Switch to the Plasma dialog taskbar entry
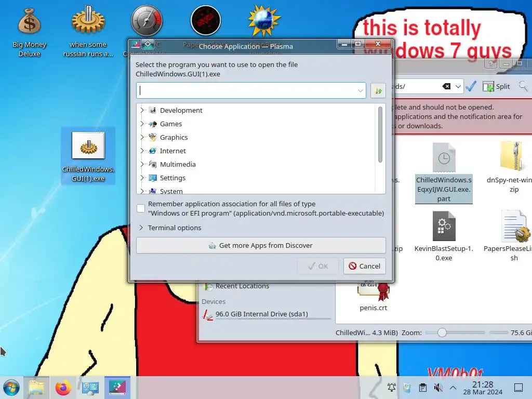Screen dimensions: 532x399 (117, 388)
